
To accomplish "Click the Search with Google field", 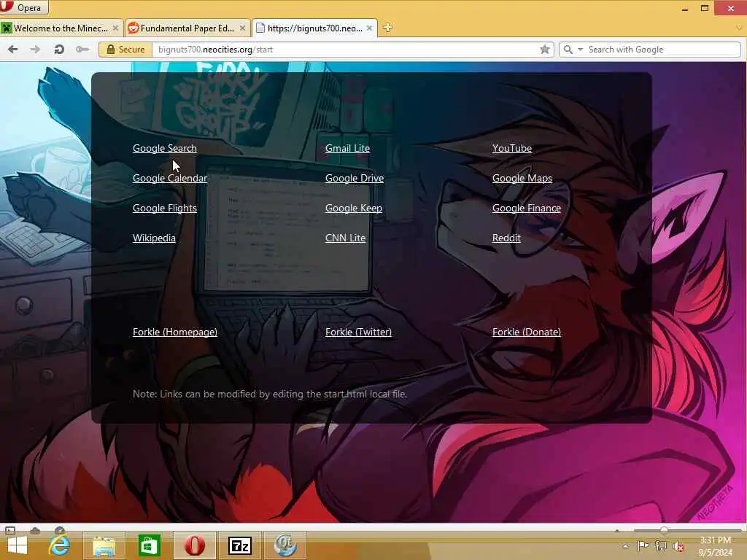I will 662,50.
